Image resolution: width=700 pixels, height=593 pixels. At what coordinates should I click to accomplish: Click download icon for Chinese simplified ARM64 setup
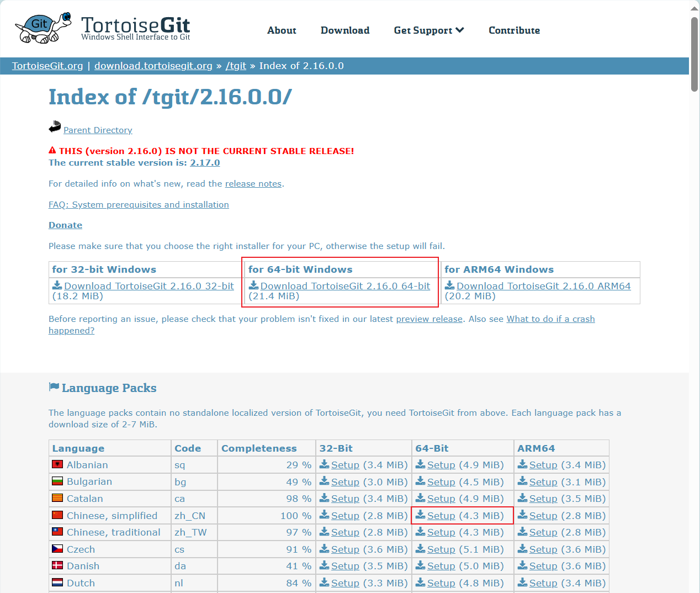(523, 515)
